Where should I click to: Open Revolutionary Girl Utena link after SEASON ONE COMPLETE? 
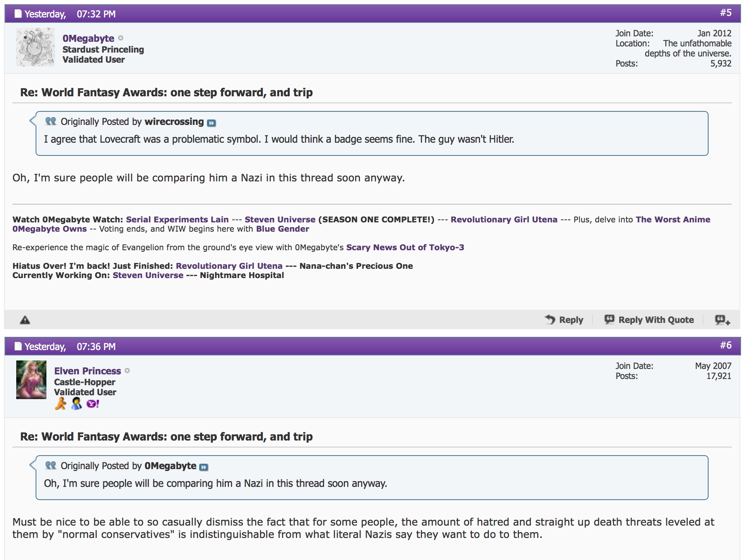click(x=504, y=219)
